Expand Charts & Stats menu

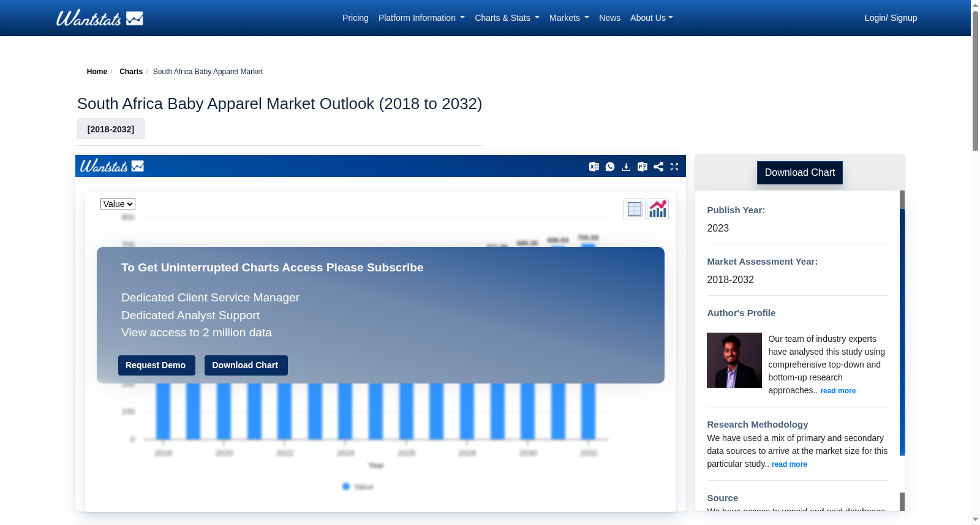[507, 18]
